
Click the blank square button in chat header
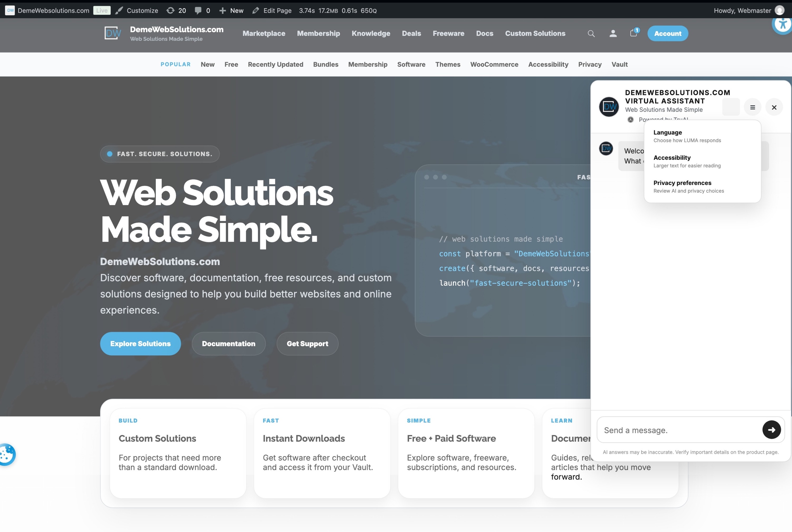[x=731, y=107]
